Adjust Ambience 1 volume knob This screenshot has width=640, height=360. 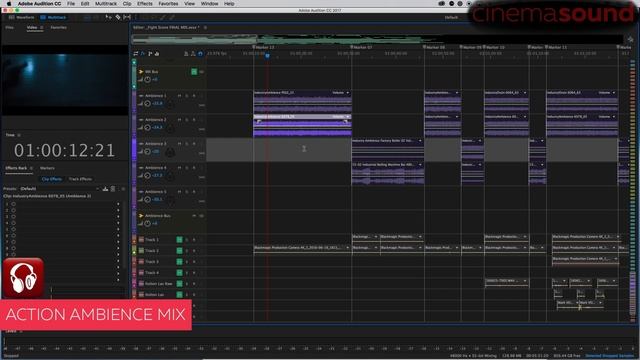pos(147,104)
